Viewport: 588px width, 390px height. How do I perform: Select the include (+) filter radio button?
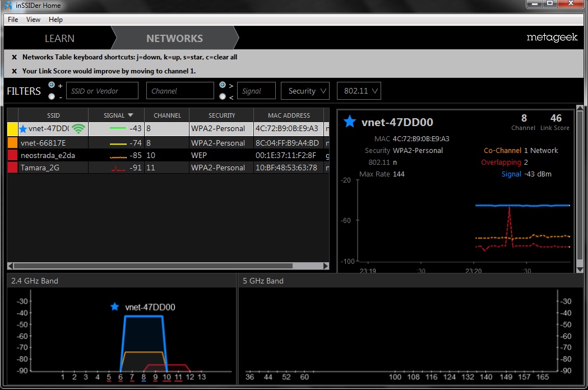52,85
